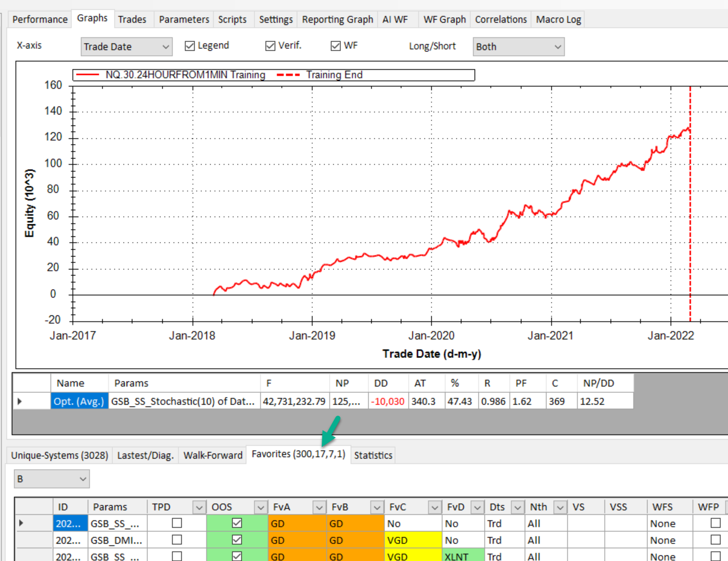Select the Opt. (Avg.) name cell

click(x=79, y=402)
